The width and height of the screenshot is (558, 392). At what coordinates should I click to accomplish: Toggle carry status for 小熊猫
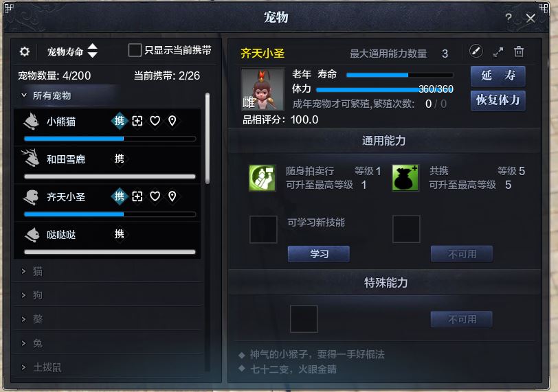point(119,121)
